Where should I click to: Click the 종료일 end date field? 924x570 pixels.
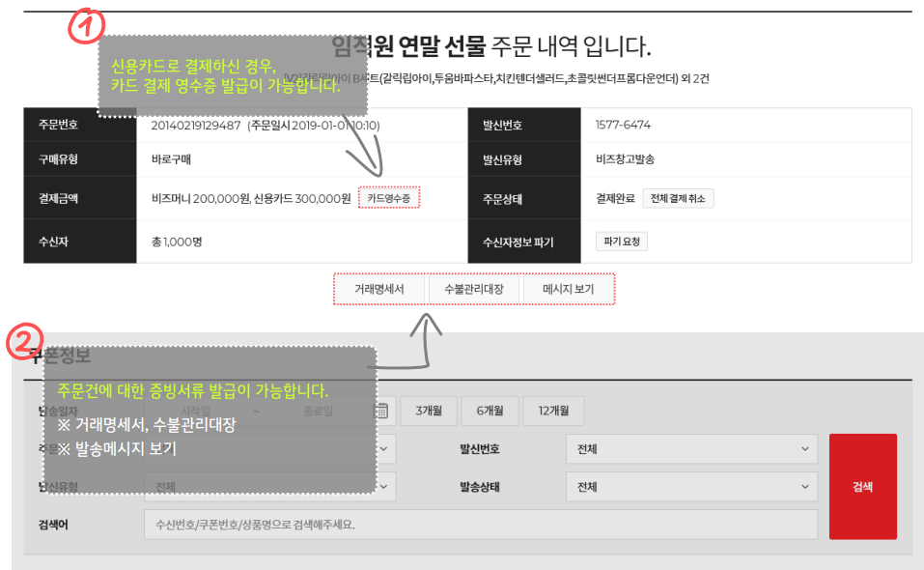[x=319, y=411]
